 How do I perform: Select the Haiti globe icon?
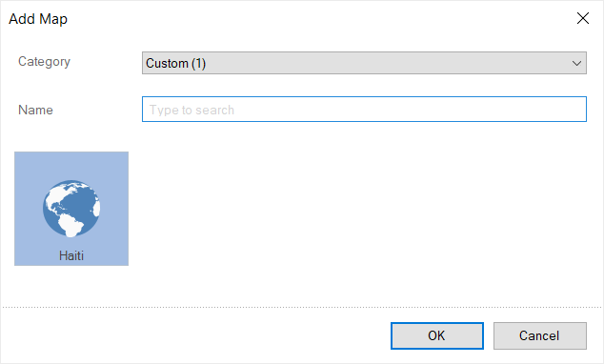(71, 209)
